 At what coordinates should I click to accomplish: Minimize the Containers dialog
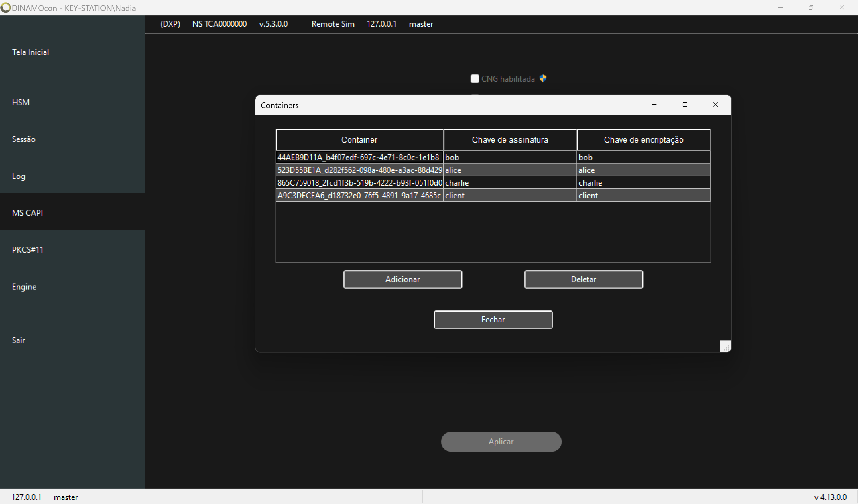654,105
